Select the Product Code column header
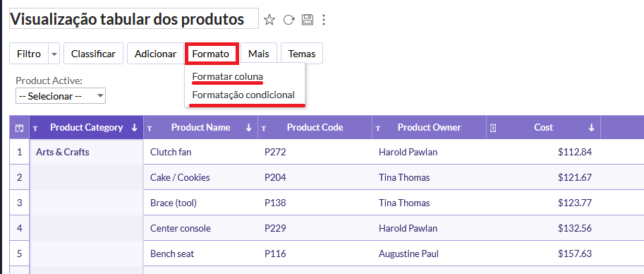The height and width of the screenshot is (274, 644). (315, 128)
